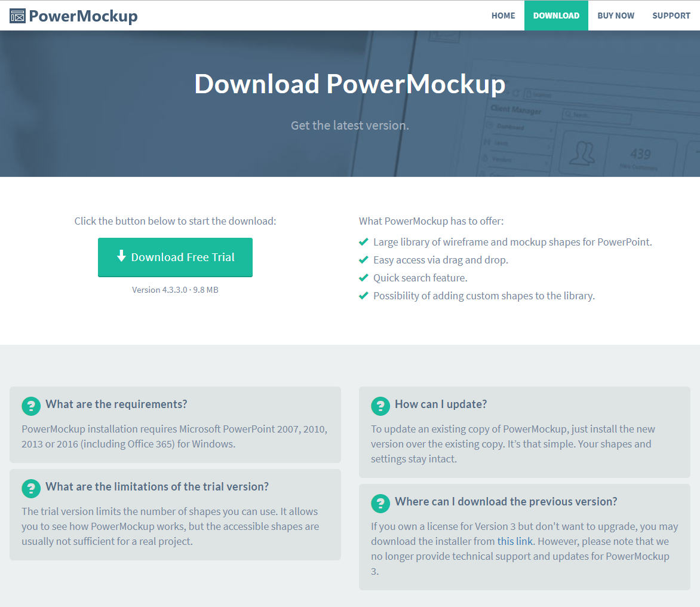700x607 pixels.
Task: Open the HOME menu item
Action: pos(503,16)
